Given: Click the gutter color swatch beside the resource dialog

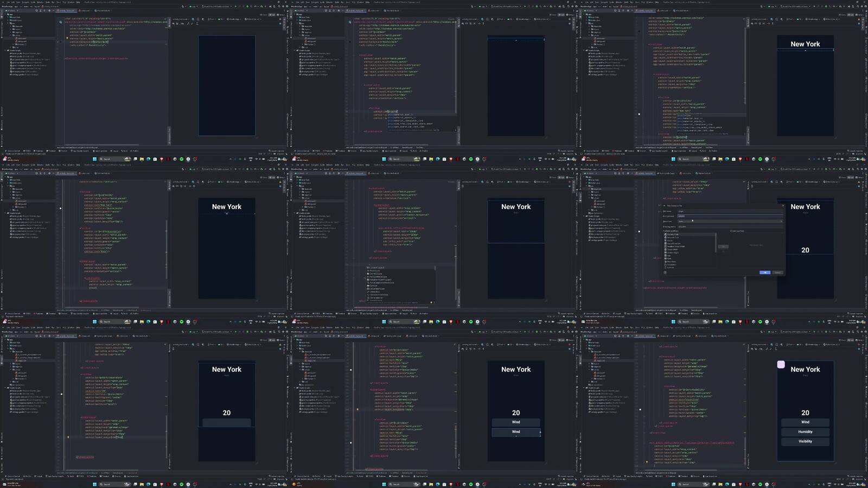Looking at the screenshot, I should (x=639, y=231).
